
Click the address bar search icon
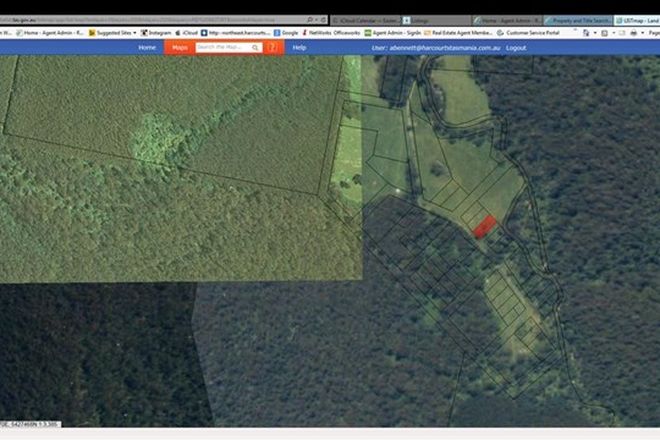pos(310,19)
